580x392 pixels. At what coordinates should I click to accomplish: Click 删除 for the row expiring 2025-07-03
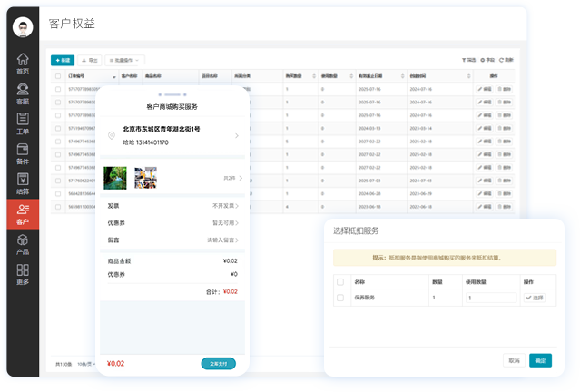504,181
